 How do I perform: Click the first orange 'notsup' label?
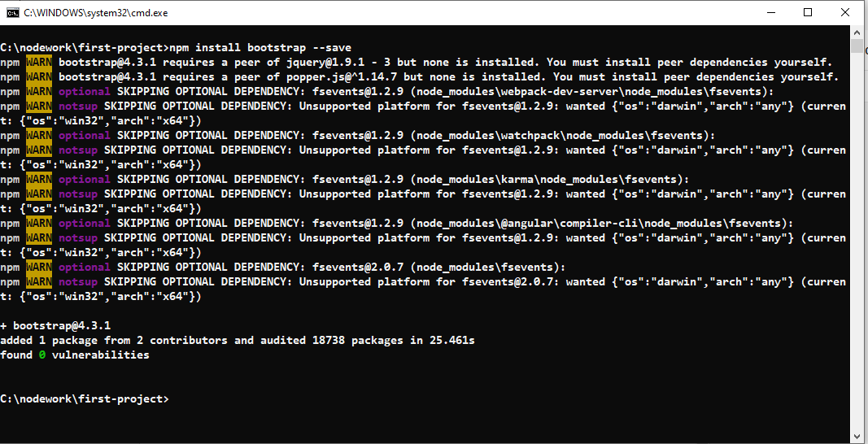(78, 106)
